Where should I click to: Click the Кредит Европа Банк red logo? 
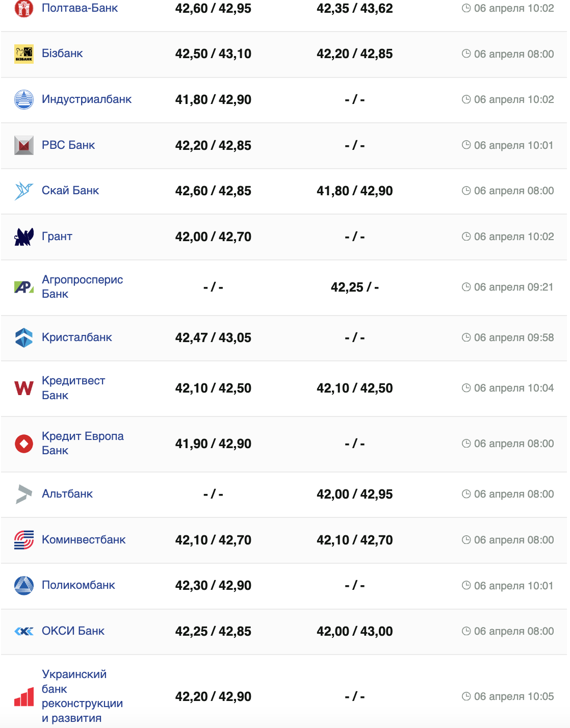[x=23, y=444]
